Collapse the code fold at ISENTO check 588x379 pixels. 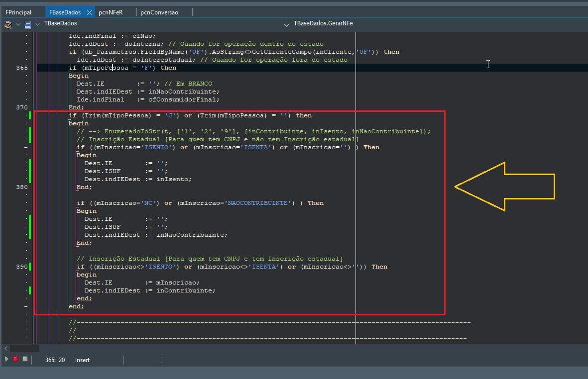pos(26,148)
